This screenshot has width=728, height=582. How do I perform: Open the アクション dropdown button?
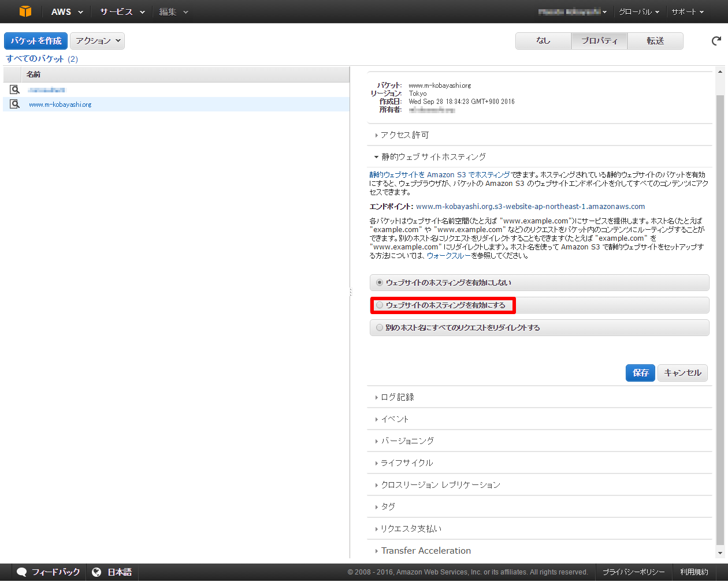click(97, 41)
